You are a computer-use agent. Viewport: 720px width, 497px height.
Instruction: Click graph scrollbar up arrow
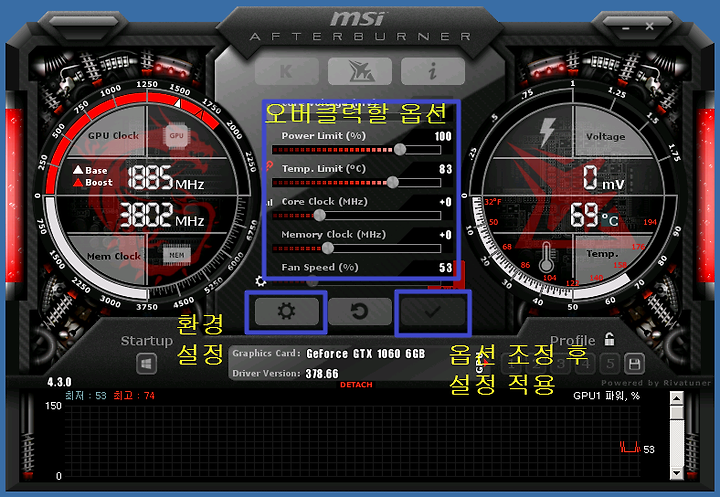(676, 398)
